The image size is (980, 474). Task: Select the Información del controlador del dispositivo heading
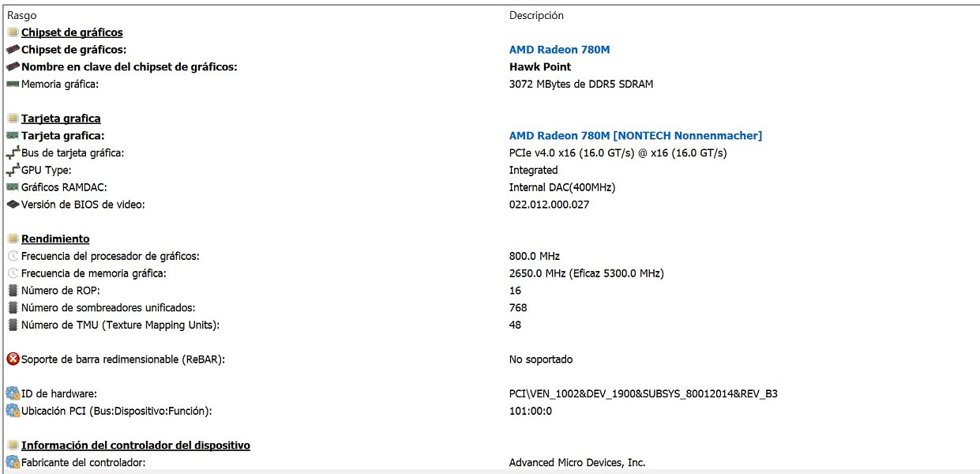click(x=135, y=446)
